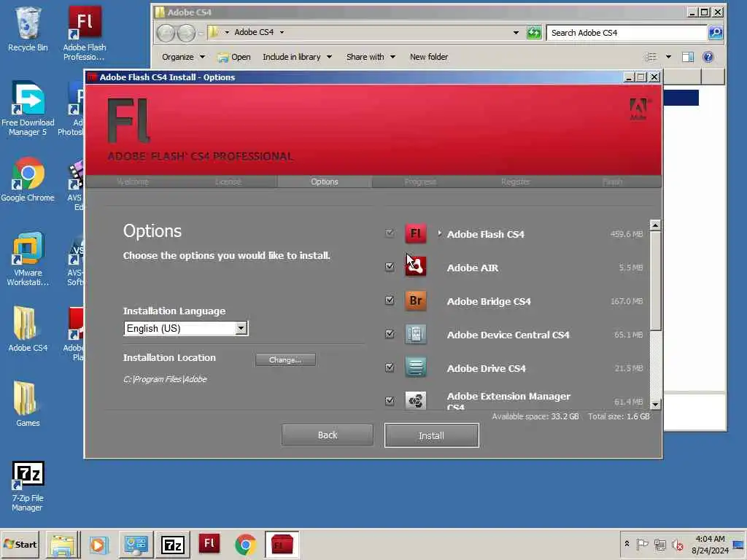Click the component list scrollbar thumb
This screenshot has height=560, width=747.
pyautogui.click(x=655, y=281)
